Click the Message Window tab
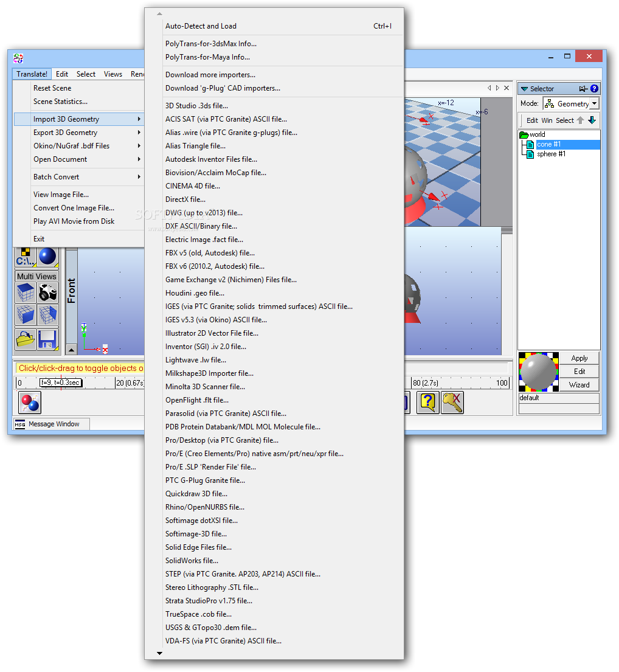Viewport: 619px width, 672px height. point(52,424)
